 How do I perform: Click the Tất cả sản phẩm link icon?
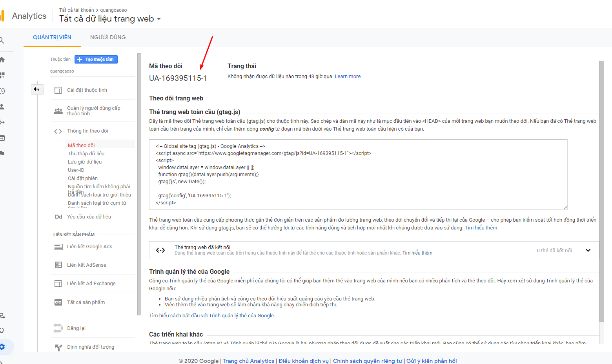click(x=58, y=302)
